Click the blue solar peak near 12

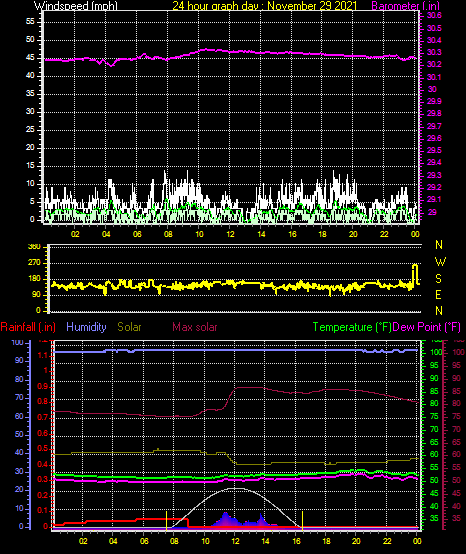click(225, 519)
